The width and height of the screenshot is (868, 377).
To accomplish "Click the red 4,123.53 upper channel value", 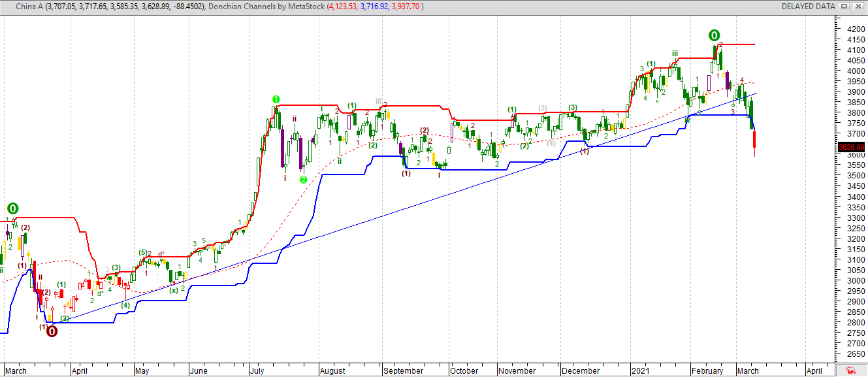I will tap(343, 6).
